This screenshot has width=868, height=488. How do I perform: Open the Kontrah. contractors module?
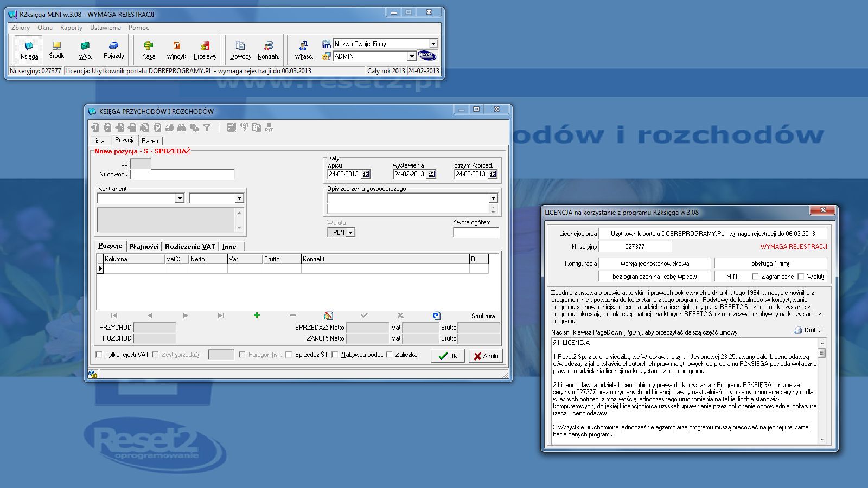click(x=268, y=50)
